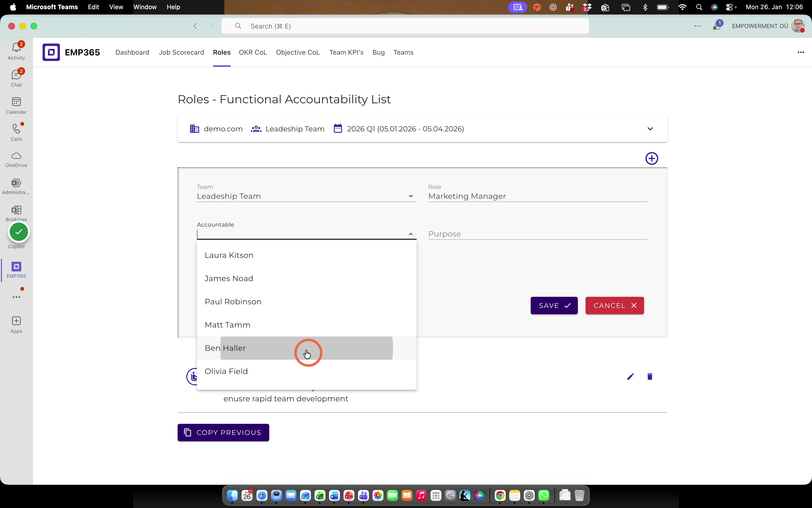812x508 pixels.
Task: Open Chat in the Teams sidebar
Action: pos(16,78)
